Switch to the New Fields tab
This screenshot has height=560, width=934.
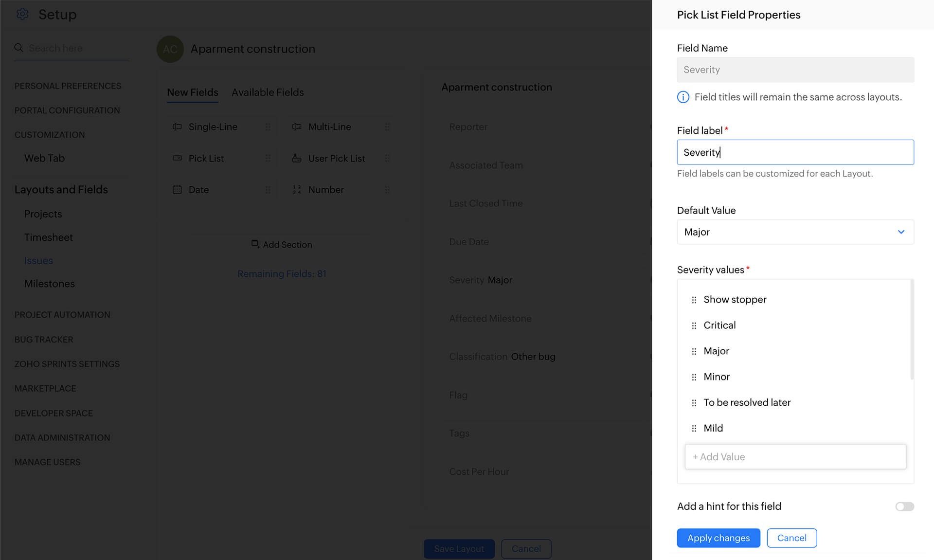pos(193,92)
